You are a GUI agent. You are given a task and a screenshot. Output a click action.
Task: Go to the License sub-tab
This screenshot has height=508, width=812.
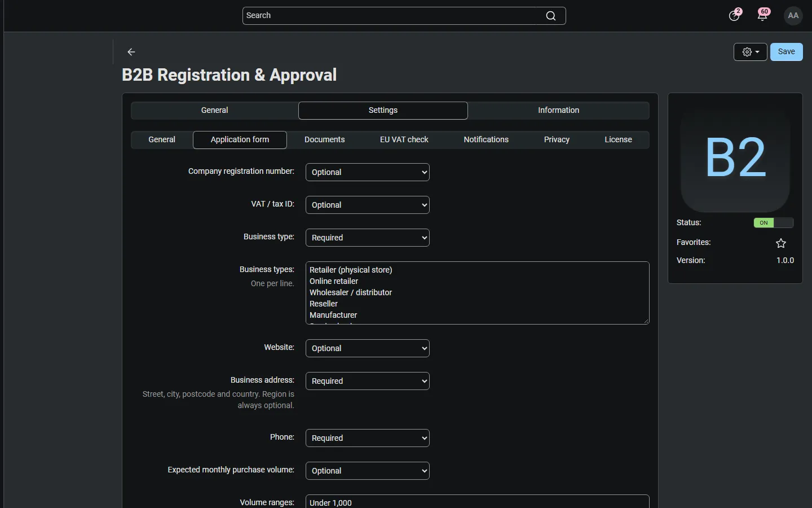618,140
